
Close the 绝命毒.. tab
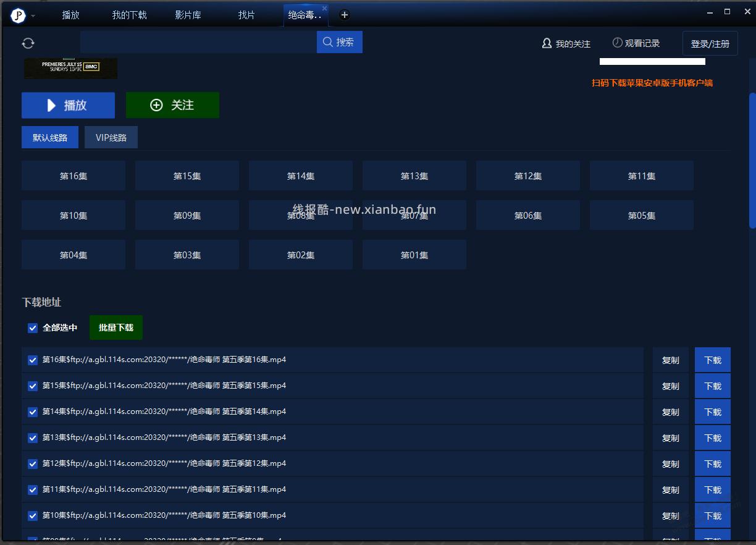pyautogui.click(x=325, y=9)
